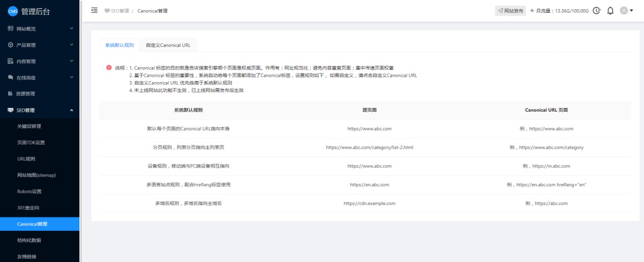Screen dimensions: 644x262
Task: Collapse the sidebar with the menu-fold icon
Action: pyautogui.click(x=94, y=10)
